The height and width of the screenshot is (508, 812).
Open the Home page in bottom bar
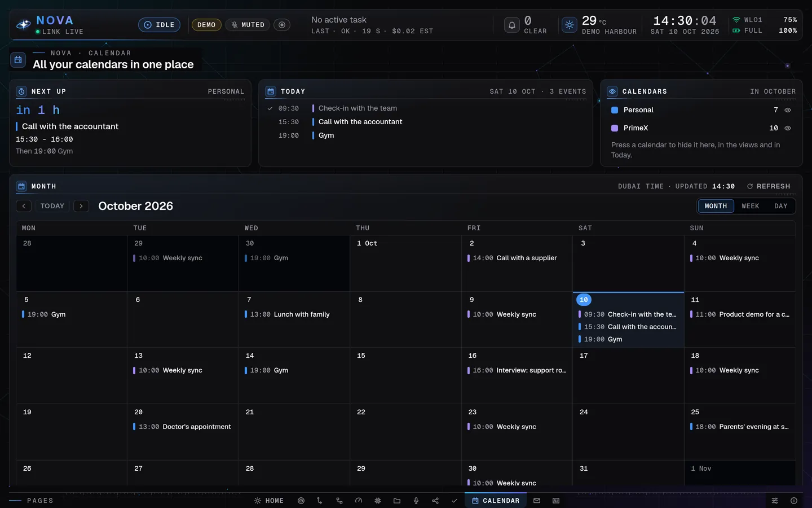269,501
